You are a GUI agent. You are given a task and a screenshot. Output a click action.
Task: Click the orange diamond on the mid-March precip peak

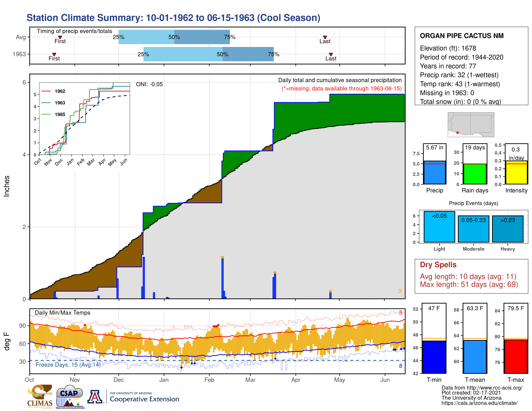tap(275, 272)
